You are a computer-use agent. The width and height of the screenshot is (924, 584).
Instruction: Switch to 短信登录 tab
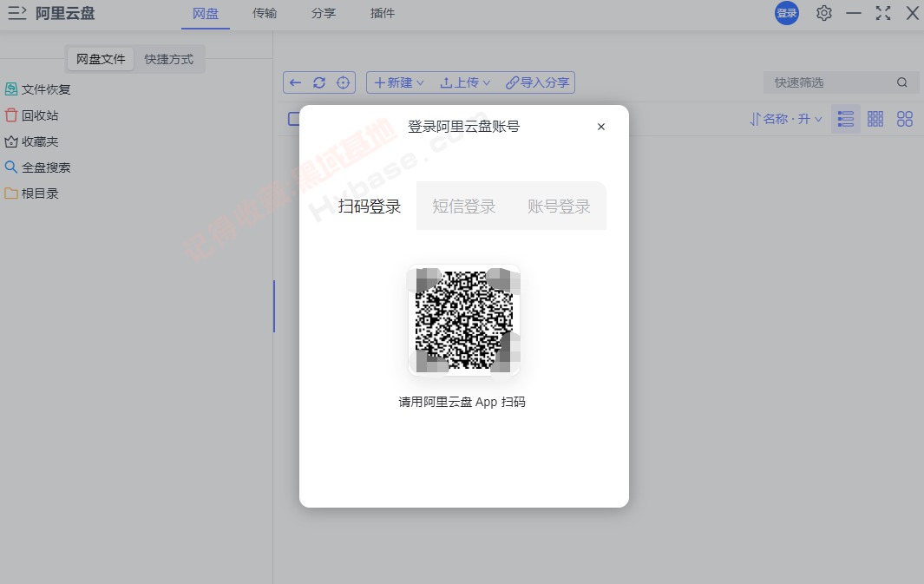[x=464, y=207]
